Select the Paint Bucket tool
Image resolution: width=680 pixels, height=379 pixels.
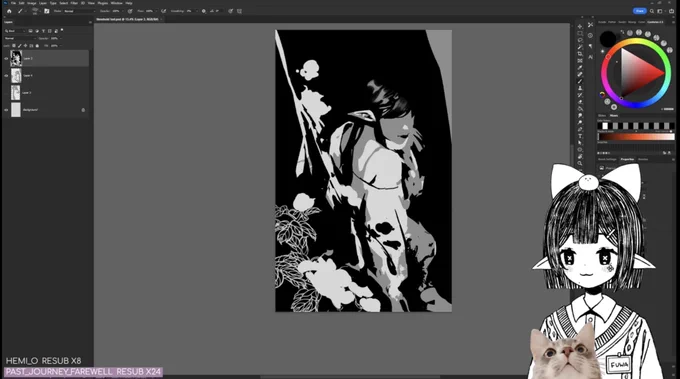coord(580,109)
